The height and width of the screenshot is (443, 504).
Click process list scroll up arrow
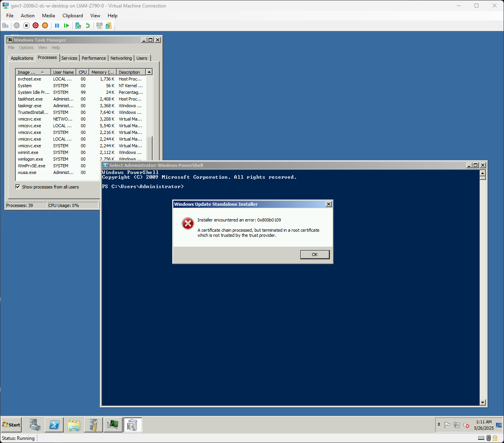149,72
